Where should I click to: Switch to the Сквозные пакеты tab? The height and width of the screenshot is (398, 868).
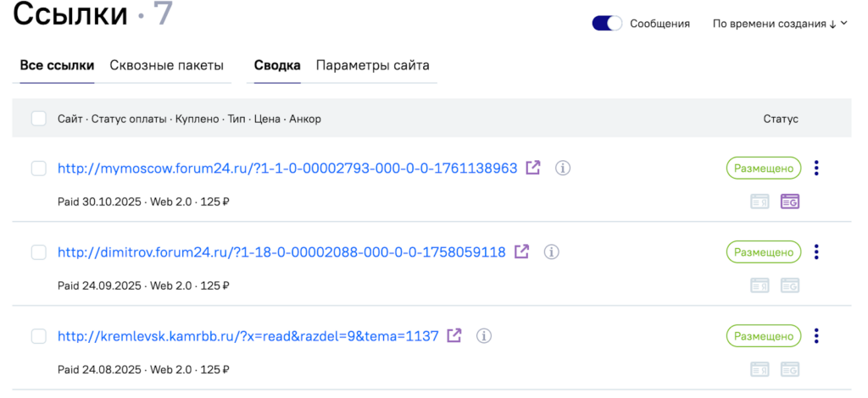pyautogui.click(x=166, y=65)
